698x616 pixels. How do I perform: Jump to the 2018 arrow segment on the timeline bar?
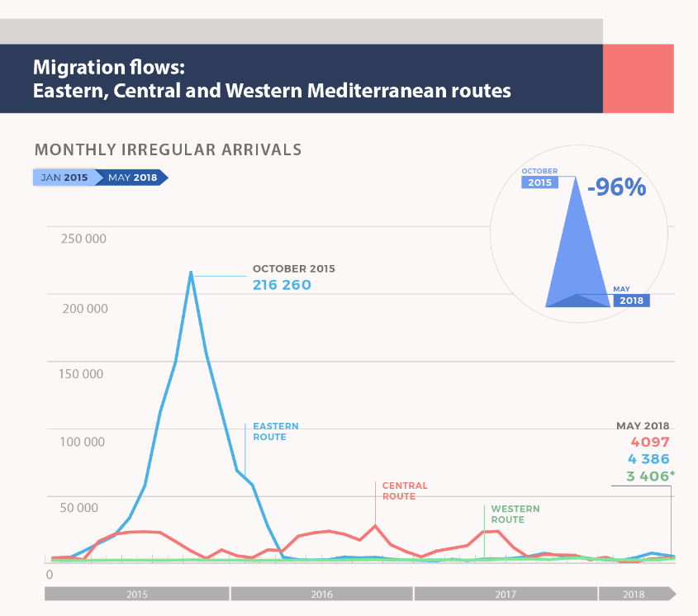point(634,594)
